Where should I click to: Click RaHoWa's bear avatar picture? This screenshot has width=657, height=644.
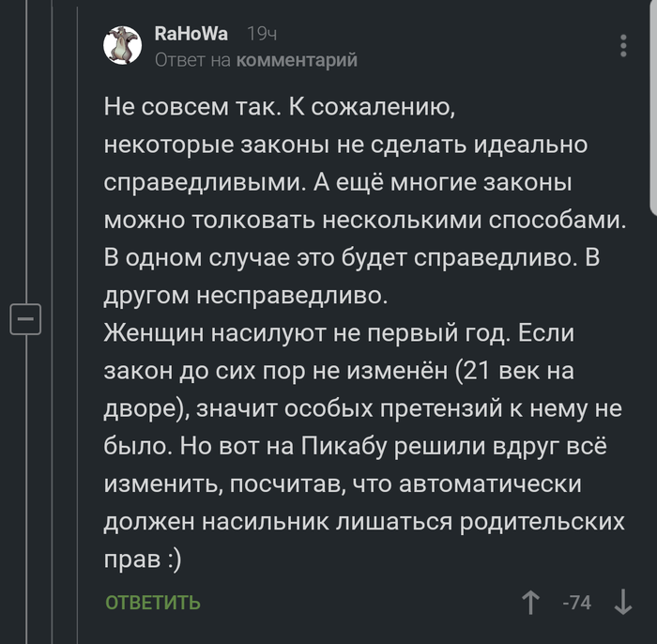pyautogui.click(x=121, y=46)
